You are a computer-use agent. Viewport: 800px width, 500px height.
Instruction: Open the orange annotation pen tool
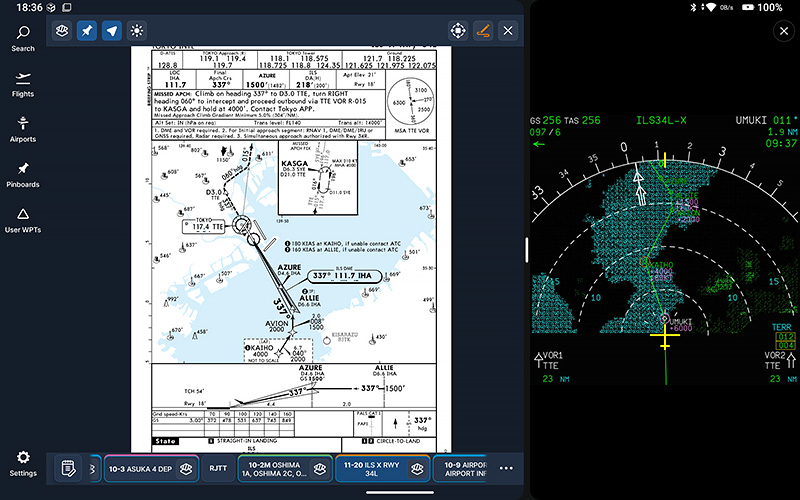(x=483, y=31)
